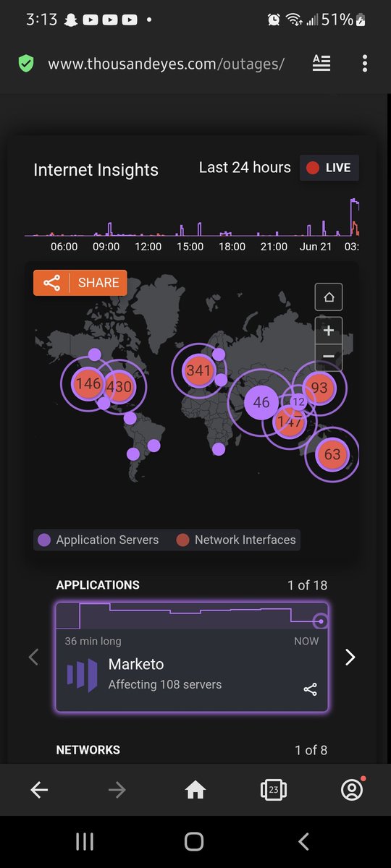Open the 23 tabs switcher
Screen dimensions: 391x868
[x=274, y=791]
